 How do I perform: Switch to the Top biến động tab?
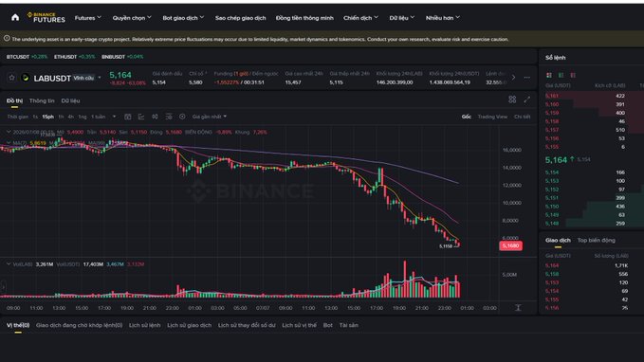tap(596, 240)
